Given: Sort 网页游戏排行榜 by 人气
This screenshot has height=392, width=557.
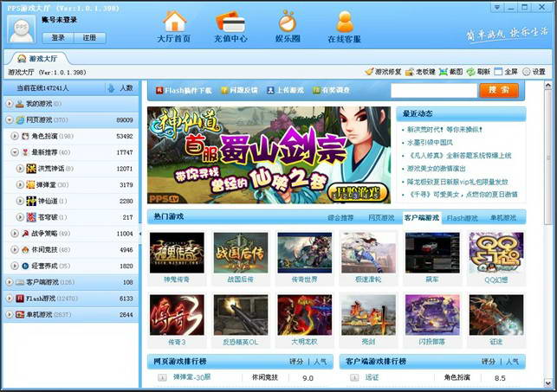Looking at the screenshot, I should tap(320, 362).
